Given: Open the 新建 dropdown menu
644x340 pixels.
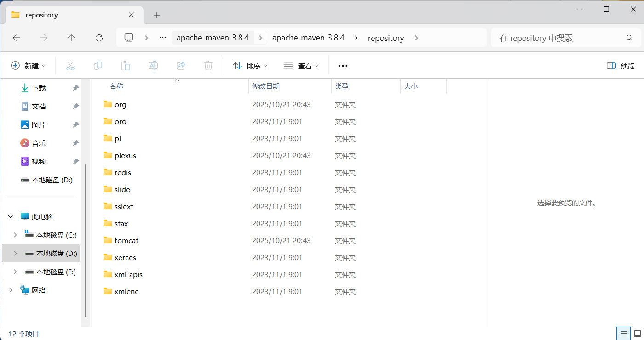Looking at the screenshot, I should 29,66.
